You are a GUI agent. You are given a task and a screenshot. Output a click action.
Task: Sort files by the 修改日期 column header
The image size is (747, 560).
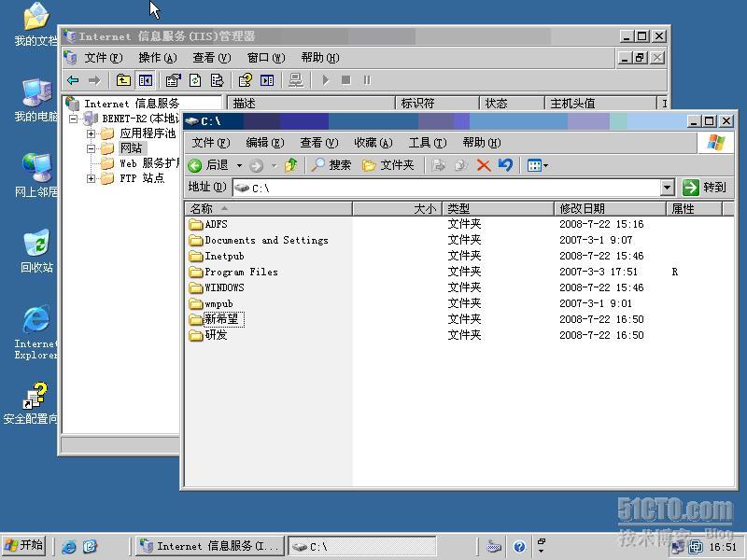[610, 208]
